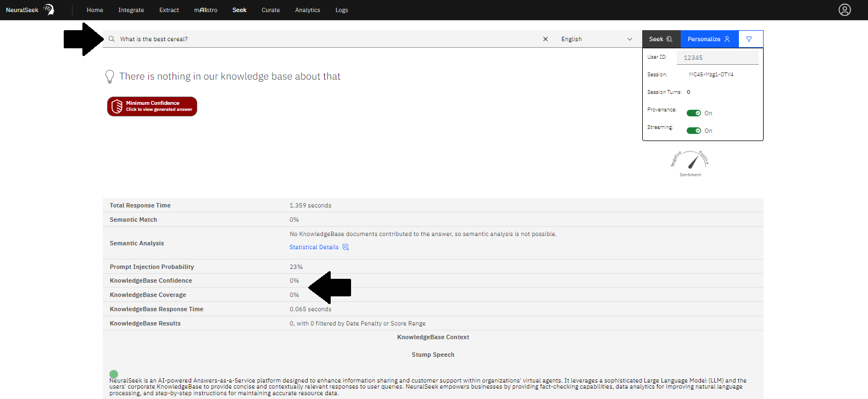Click the Statistical Details table icon
Screen dimensions: 868x399
(x=346, y=247)
